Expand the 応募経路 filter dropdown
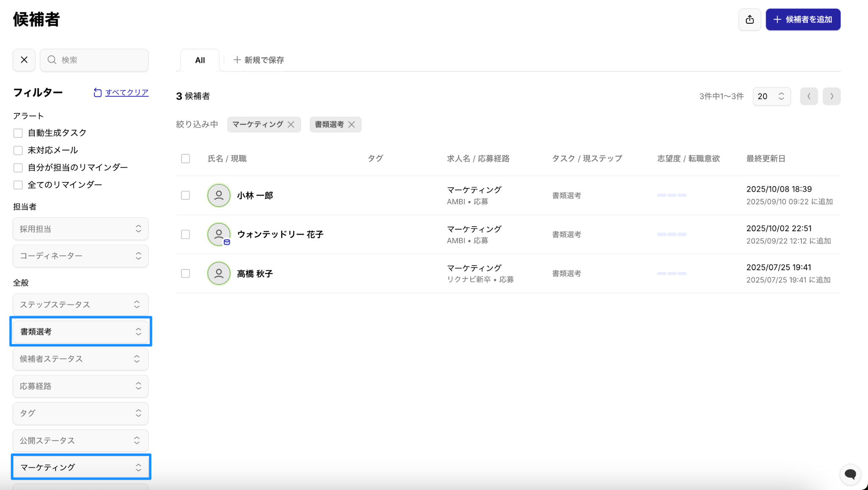 [81, 386]
